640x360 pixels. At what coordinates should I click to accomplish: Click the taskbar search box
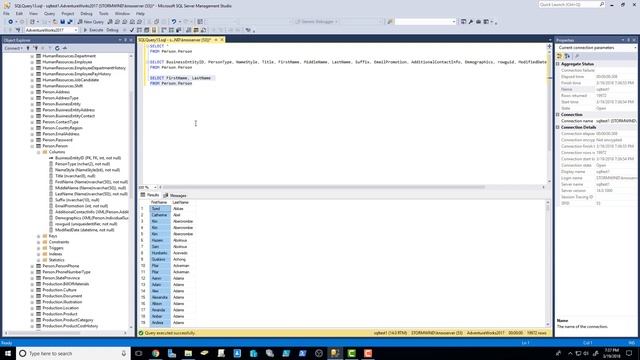[x=73, y=353]
